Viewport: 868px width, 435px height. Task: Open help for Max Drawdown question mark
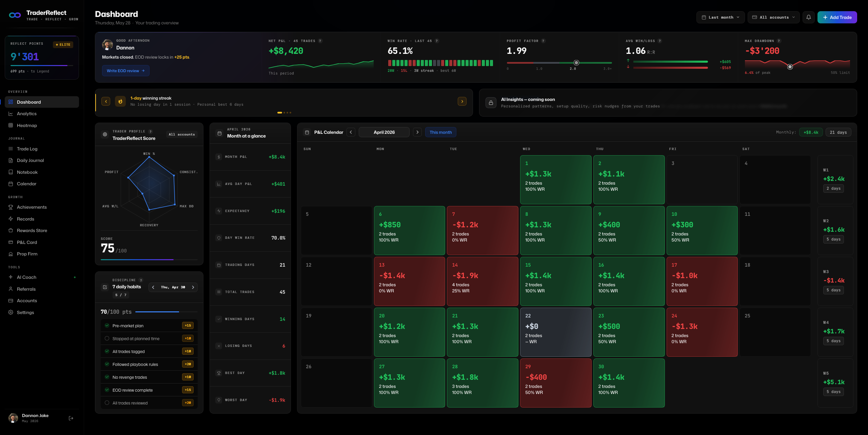[779, 41]
